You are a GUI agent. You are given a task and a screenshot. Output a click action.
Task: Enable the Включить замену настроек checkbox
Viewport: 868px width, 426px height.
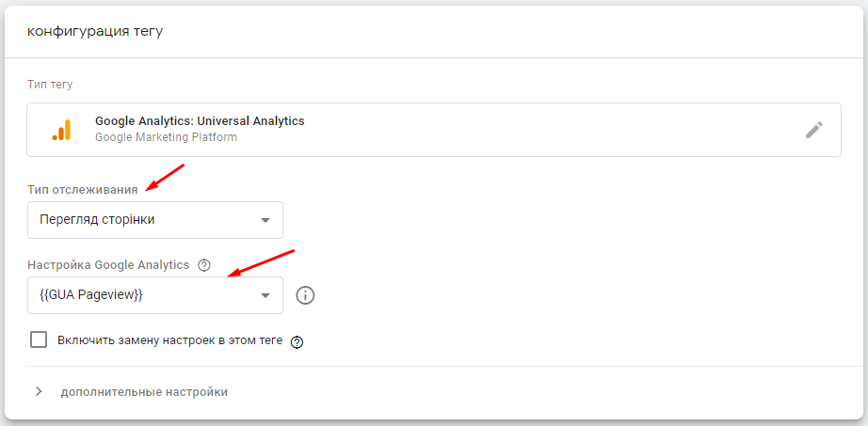(x=39, y=339)
